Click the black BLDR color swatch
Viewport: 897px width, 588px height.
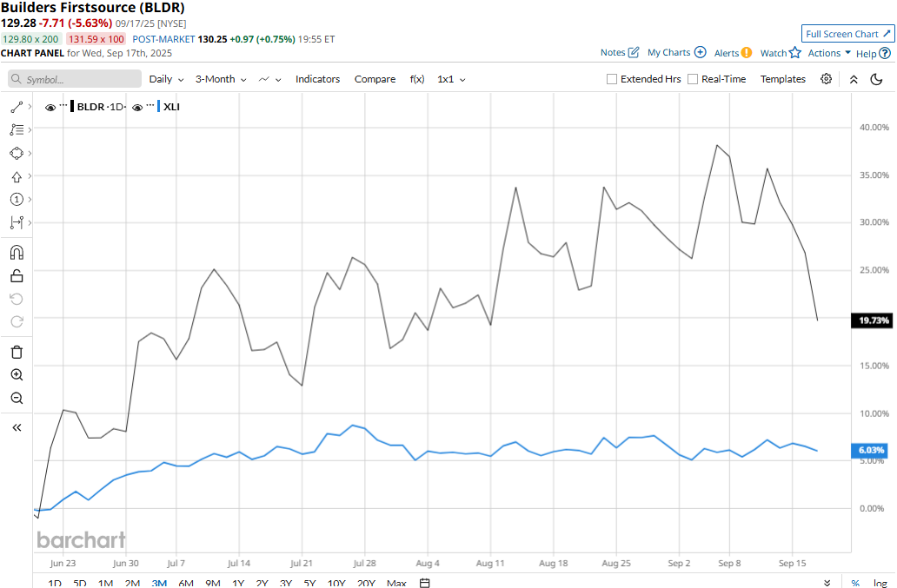tap(72, 107)
